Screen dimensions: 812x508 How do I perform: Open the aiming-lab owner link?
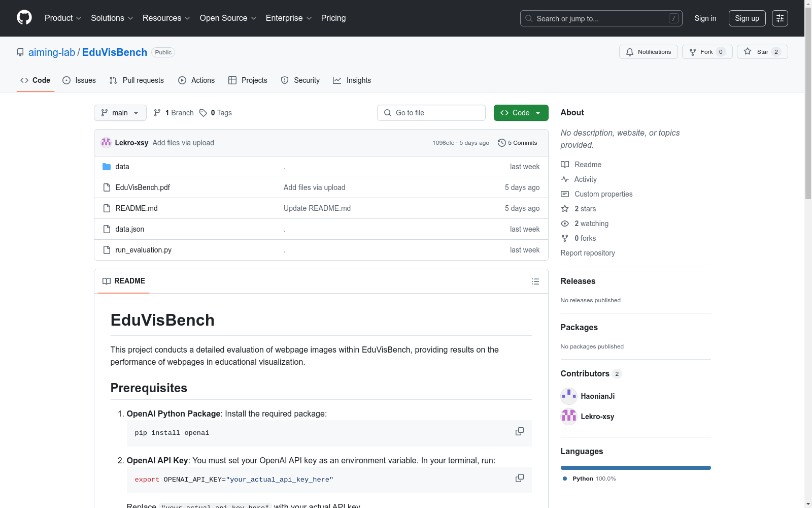pos(52,52)
